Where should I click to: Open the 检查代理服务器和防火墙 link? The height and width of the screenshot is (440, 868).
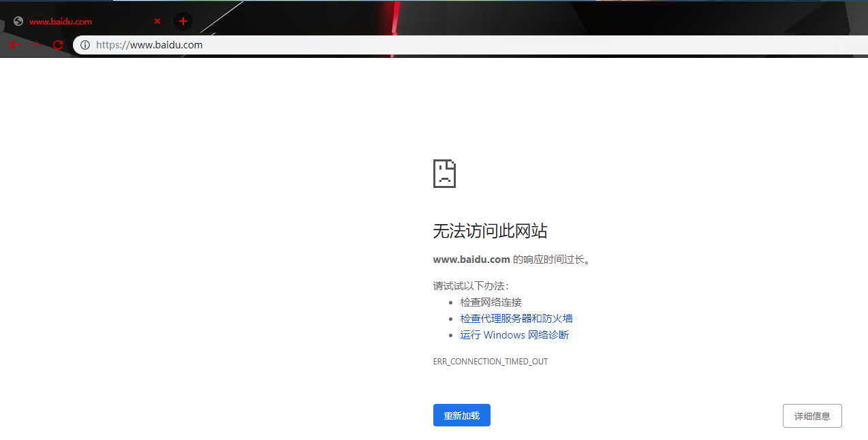tap(516, 319)
